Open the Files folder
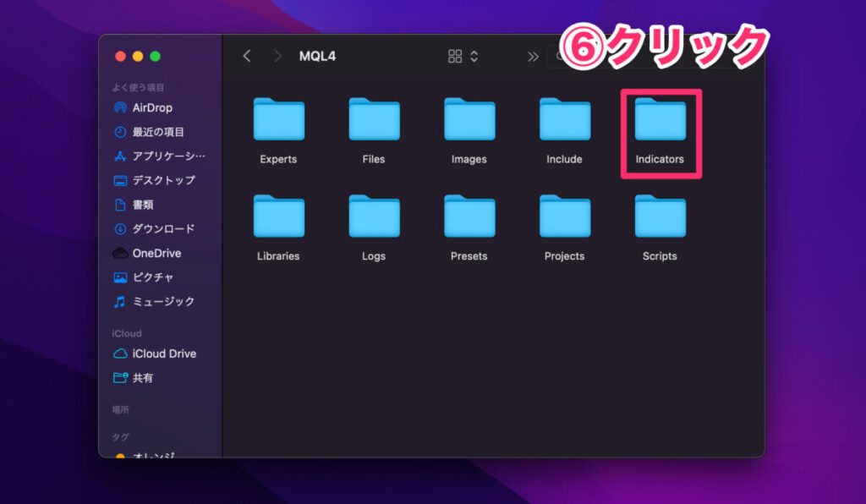Image resolution: width=866 pixels, height=504 pixels. [374, 119]
